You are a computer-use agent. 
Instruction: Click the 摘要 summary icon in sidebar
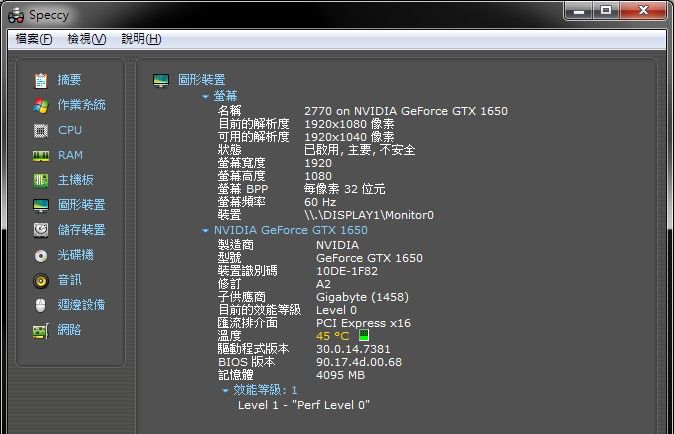[41, 80]
